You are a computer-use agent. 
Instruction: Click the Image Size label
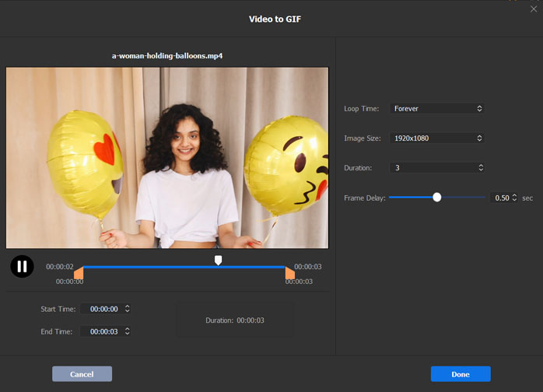[363, 138]
